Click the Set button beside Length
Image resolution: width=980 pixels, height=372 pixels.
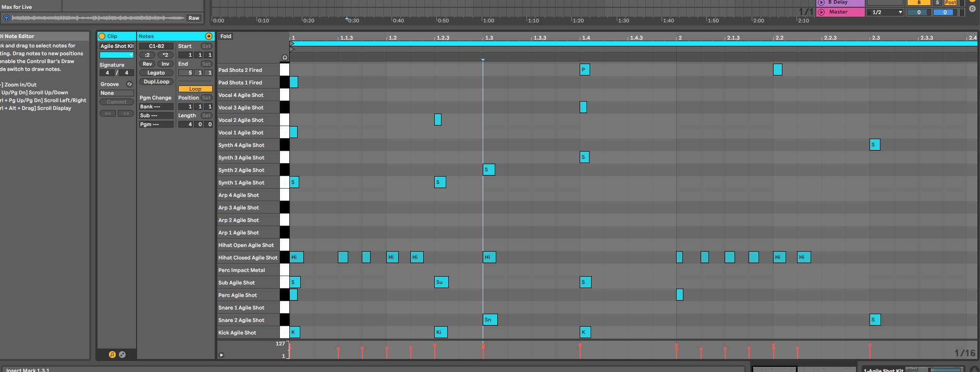[x=206, y=116]
